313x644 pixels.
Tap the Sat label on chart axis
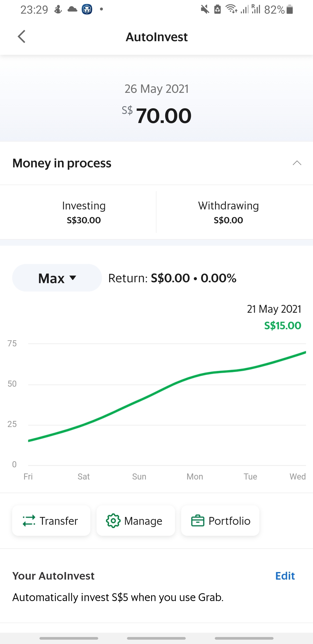tap(83, 477)
